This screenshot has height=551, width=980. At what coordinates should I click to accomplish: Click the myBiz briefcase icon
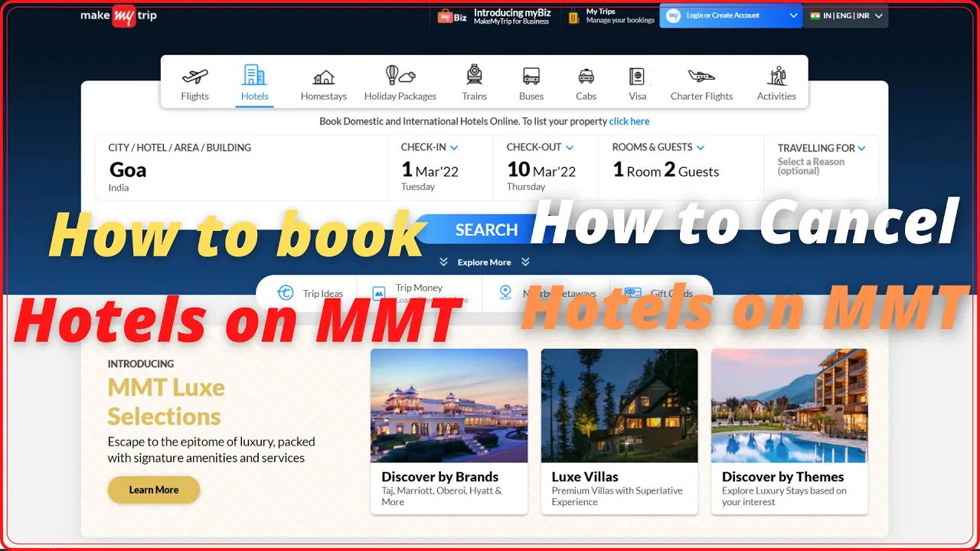click(x=446, y=16)
